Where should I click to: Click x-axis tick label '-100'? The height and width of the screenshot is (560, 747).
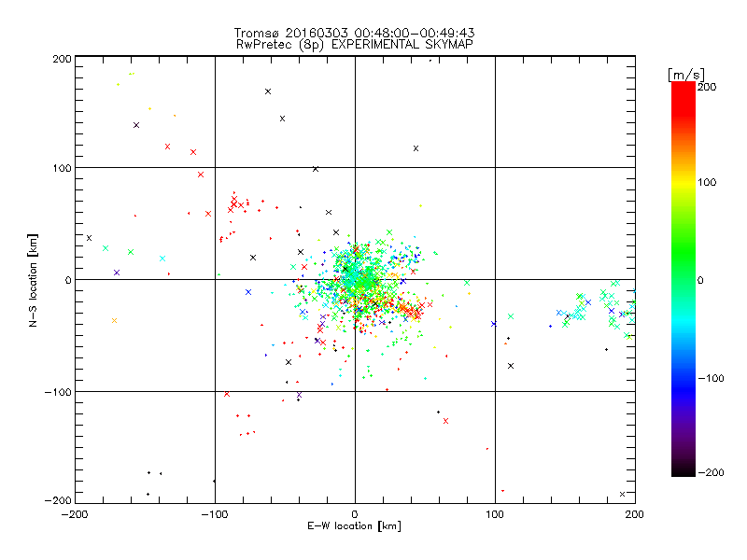click(x=215, y=514)
